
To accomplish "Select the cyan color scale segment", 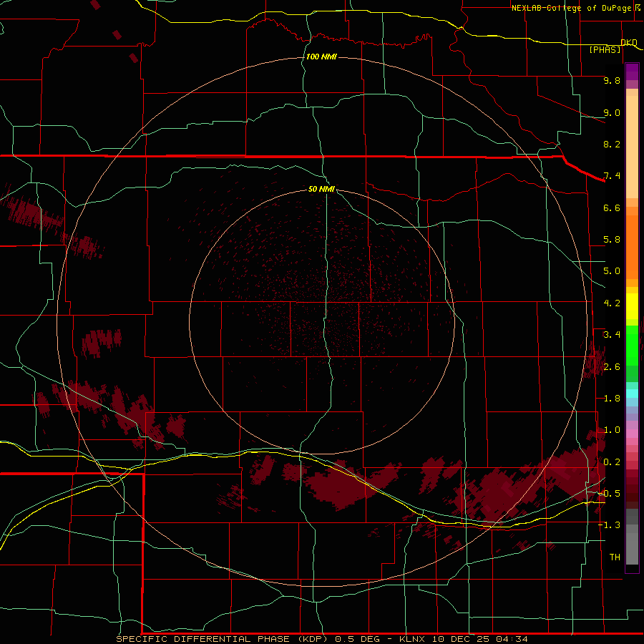I will (x=632, y=394).
